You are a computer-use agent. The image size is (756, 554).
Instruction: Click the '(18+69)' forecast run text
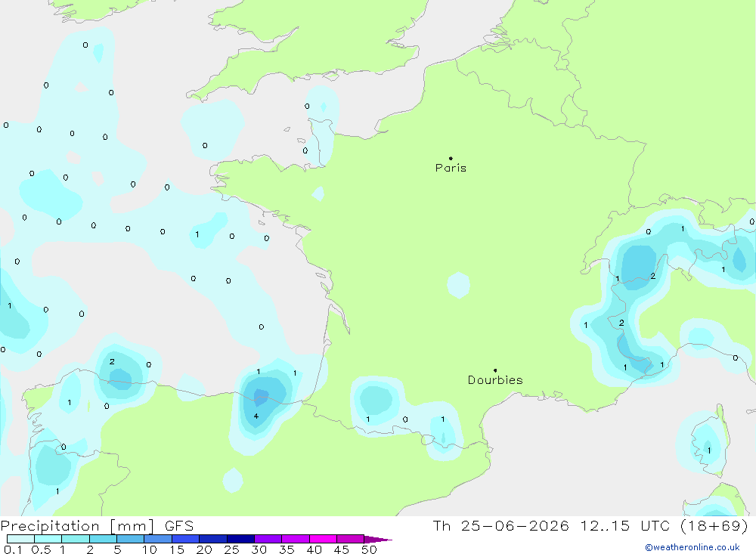pyautogui.click(x=714, y=525)
